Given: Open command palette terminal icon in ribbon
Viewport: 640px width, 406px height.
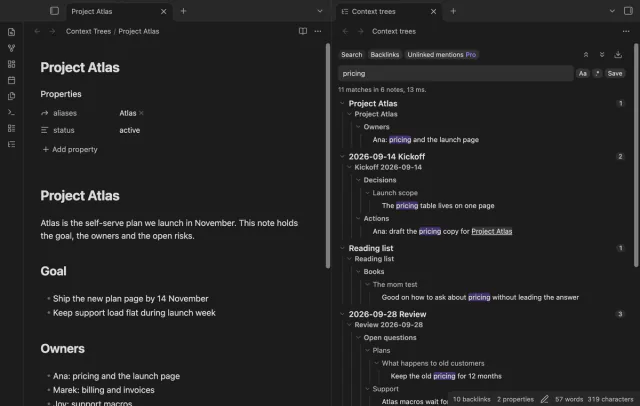Looking at the screenshot, I should point(11,112).
